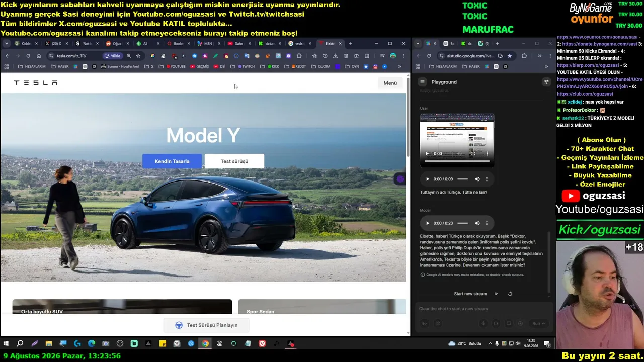644x362 pixels.
Task: Bookmark the AI Studio page with star
Action: coord(510,56)
